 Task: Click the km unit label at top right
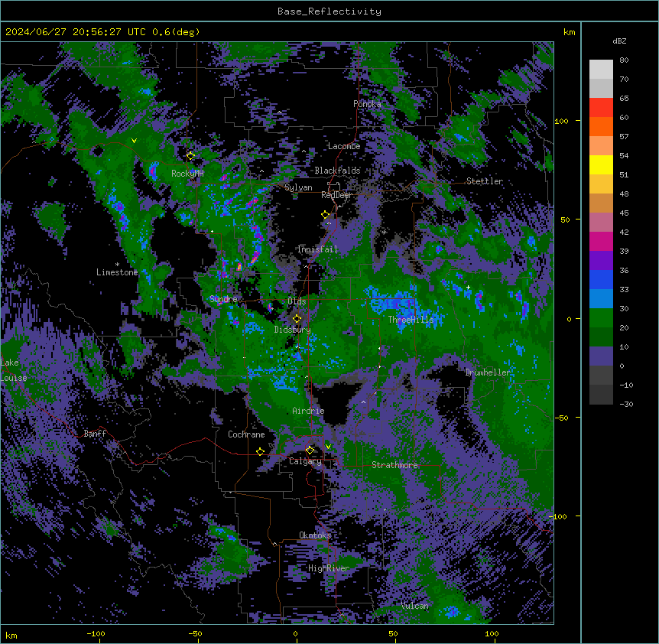tap(570, 32)
